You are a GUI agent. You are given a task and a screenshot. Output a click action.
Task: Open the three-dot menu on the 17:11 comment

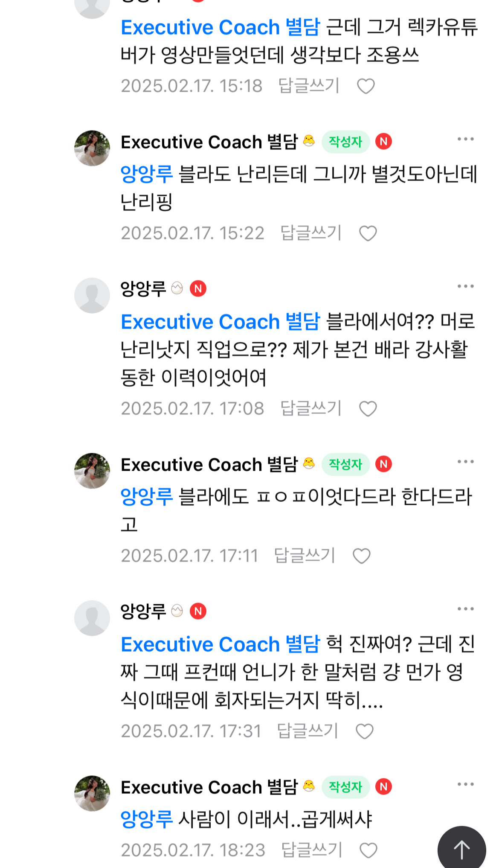click(465, 462)
